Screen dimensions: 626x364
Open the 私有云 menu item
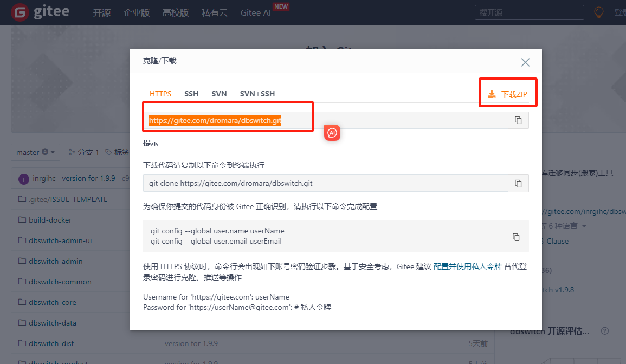215,13
